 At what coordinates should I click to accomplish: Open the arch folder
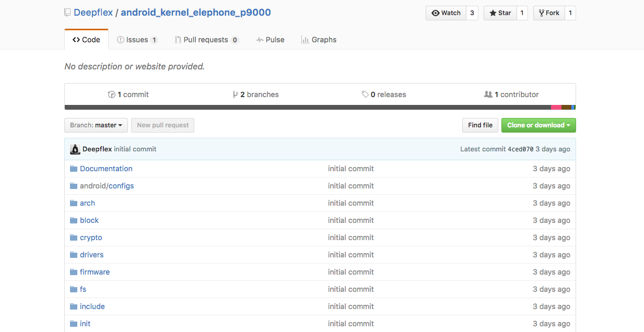pos(87,203)
